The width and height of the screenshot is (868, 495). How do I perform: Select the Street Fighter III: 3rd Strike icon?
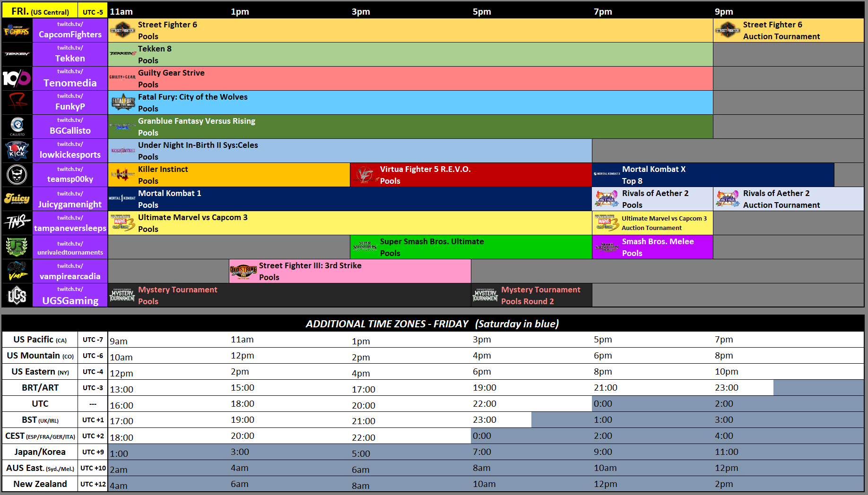(x=243, y=271)
